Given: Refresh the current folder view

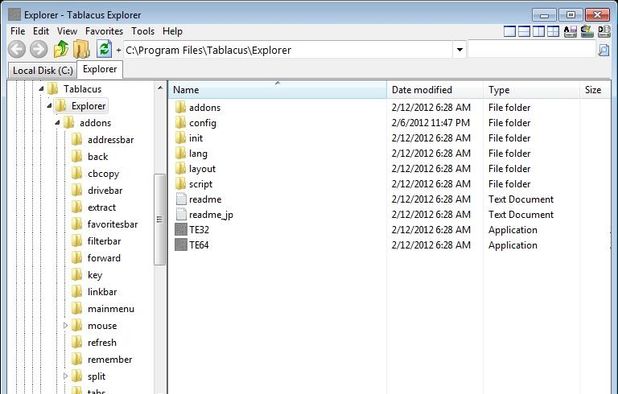Looking at the screenshot, I should 104,49.
